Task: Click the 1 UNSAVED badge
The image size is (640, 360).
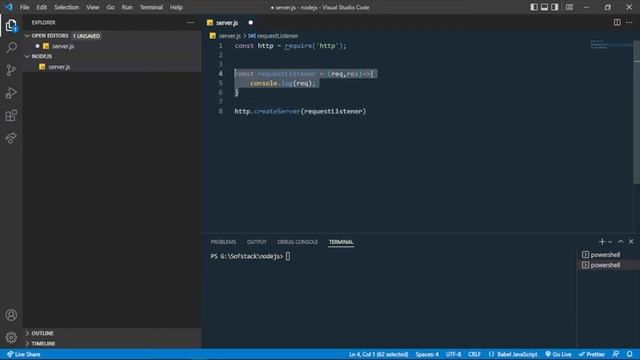Action: [86, 36]
